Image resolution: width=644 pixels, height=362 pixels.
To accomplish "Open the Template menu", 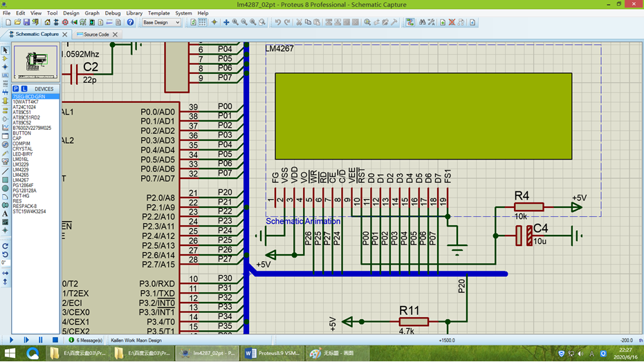I will point(159,13).
